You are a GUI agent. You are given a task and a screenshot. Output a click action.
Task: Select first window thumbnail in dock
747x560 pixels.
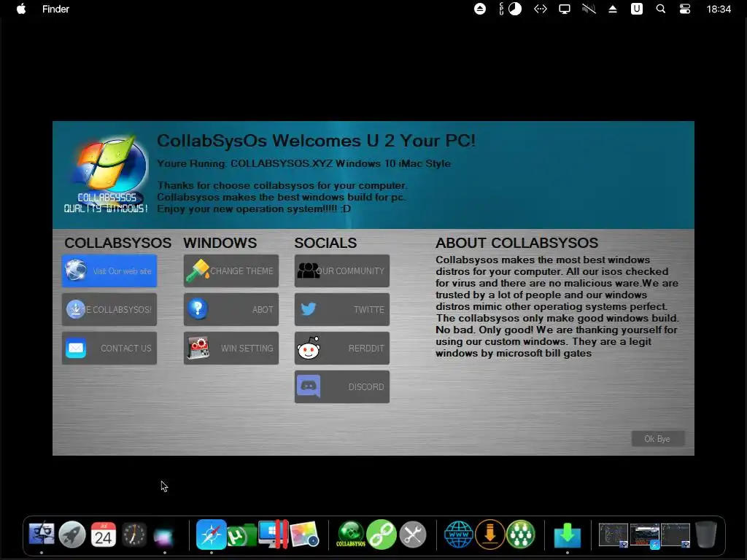(614, 535)
